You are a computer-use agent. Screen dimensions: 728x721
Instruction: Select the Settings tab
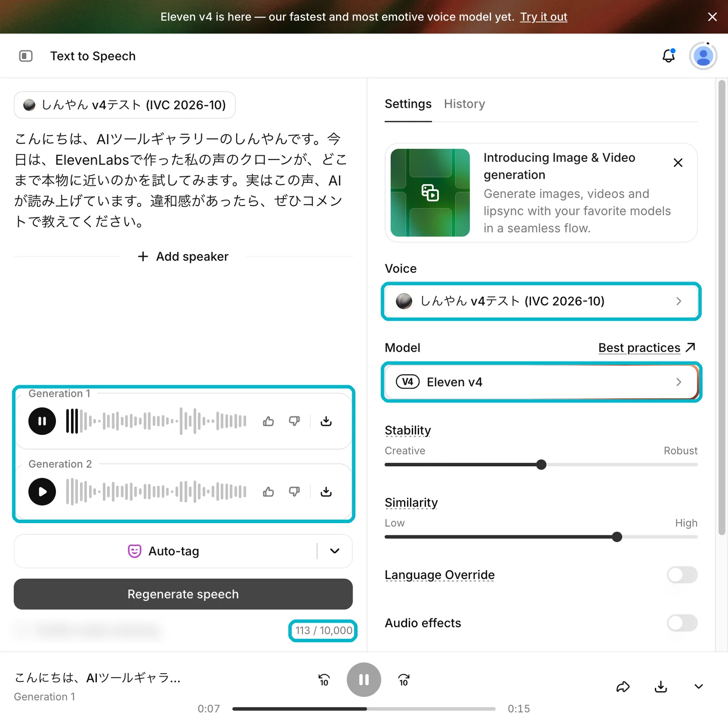click(x=408, y=104)
